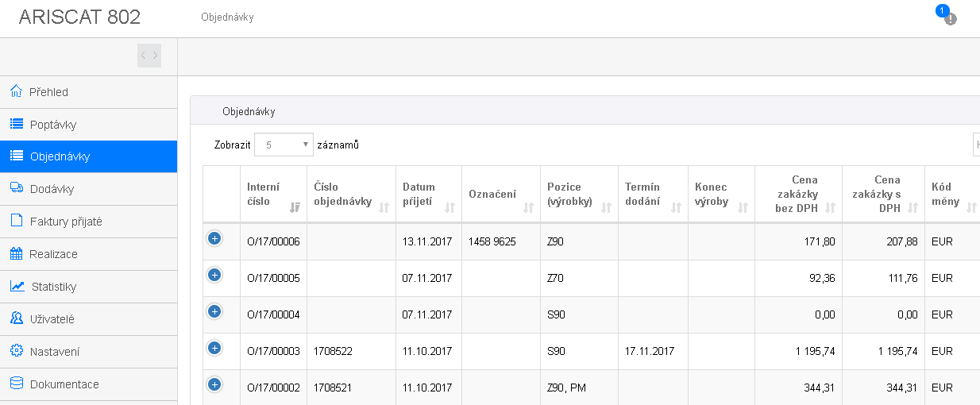Screen dimensions: 980x405
Task: Open the records count dropdown
Action: (x=284, y=145)
